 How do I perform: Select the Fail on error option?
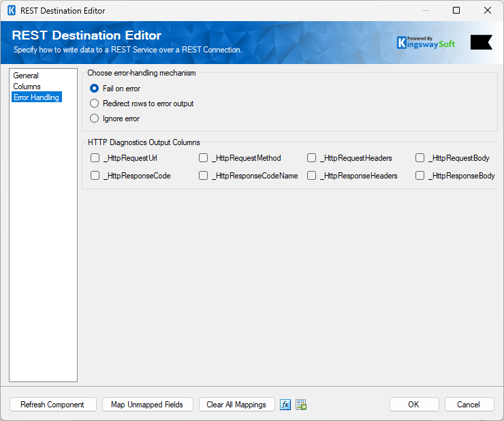tap(95, 89)
